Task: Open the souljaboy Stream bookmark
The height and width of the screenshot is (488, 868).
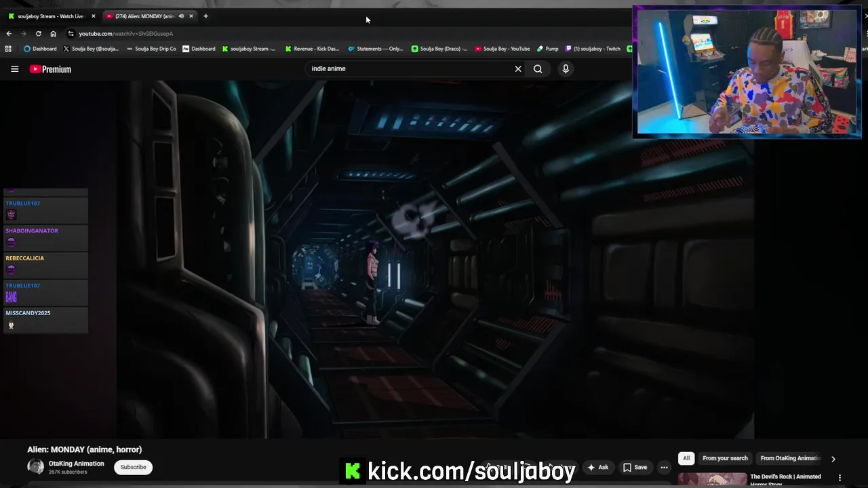Action: click(249, 49)
